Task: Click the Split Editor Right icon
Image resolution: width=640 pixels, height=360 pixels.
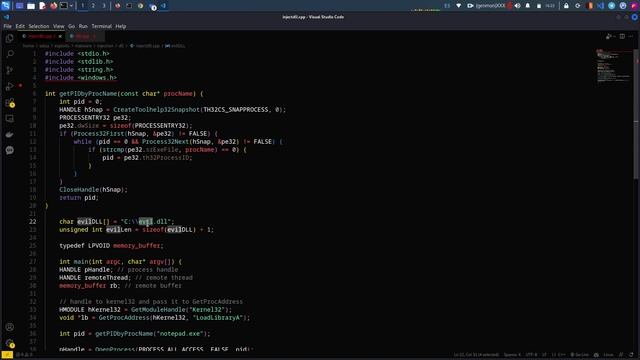Action: tap(622, 36)
